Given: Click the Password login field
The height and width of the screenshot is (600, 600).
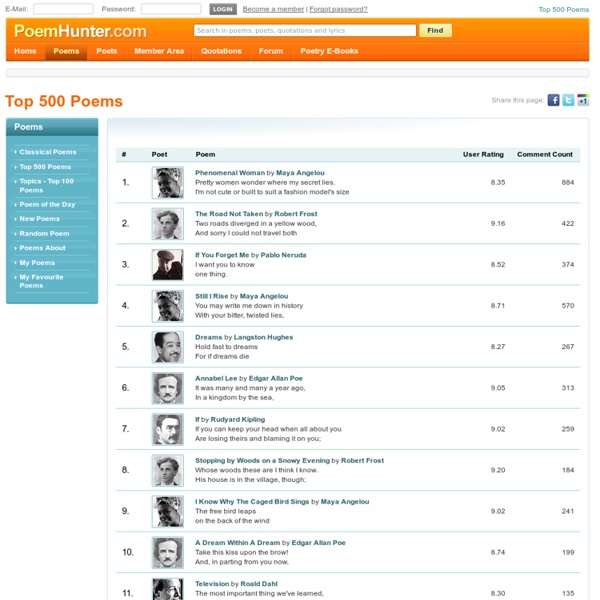Looking at the screenshot, I should click(171, 9).
